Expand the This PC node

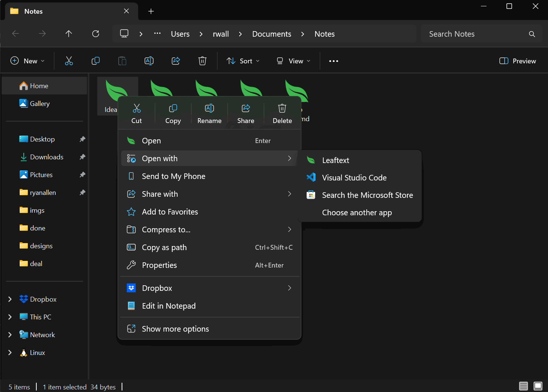pos(10,317)
